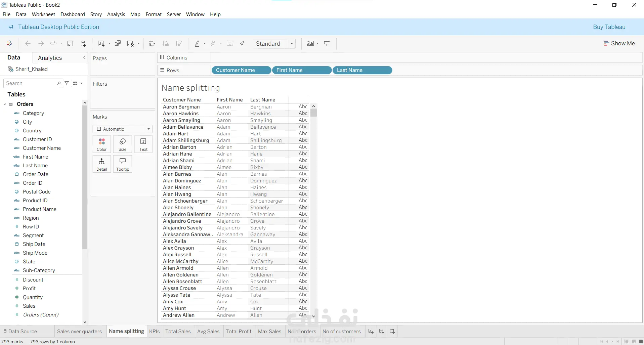Go to the Data Source tab
644x345 pixels.
[20, 331]
